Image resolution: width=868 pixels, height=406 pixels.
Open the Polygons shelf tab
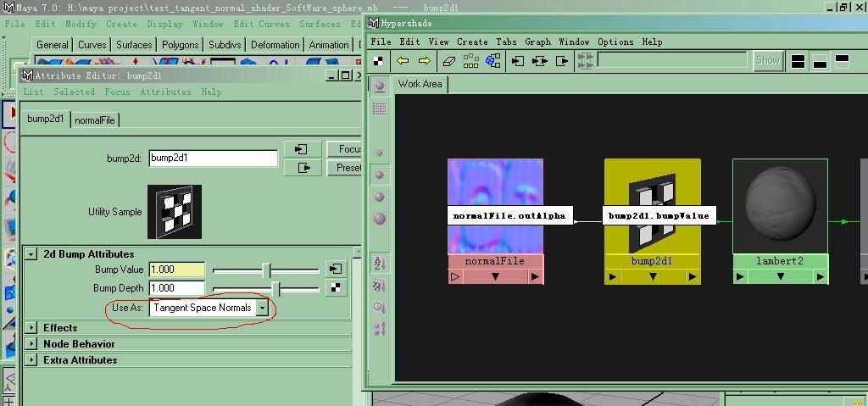click(x=181, y=45)
